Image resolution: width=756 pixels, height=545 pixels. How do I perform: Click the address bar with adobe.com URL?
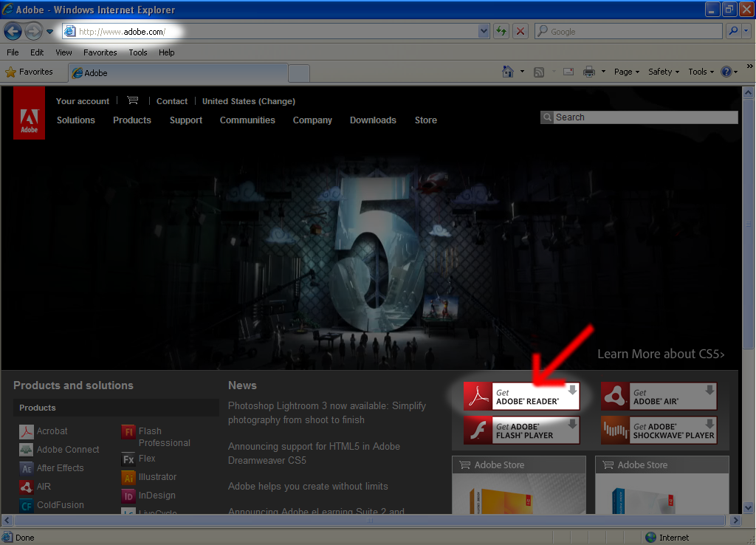coord(270,32)
